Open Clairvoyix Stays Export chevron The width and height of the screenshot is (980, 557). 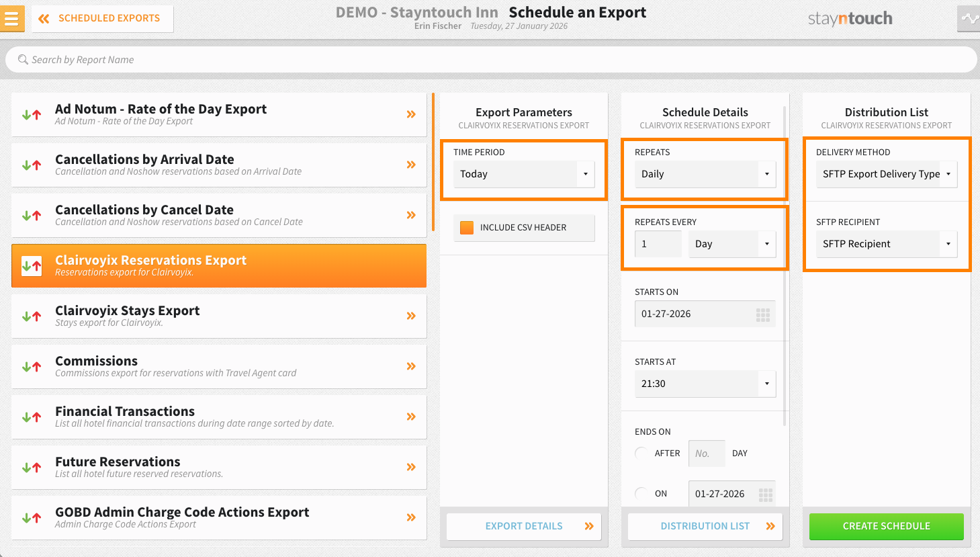(411, 316)
